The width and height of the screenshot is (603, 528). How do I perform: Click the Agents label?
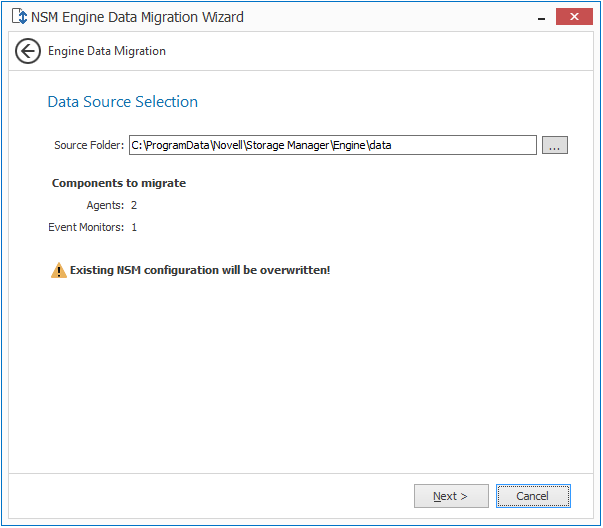pyautogui.click(x=105, y=205)
